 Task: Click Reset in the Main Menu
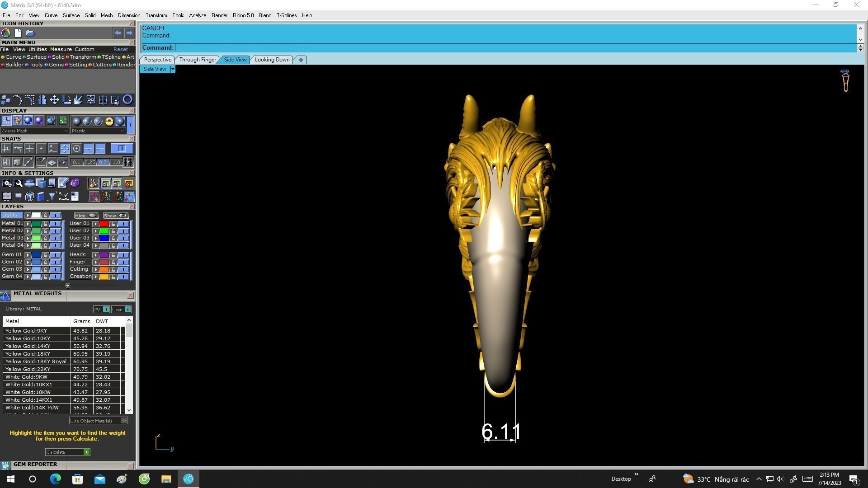click(x=120, y=49)
